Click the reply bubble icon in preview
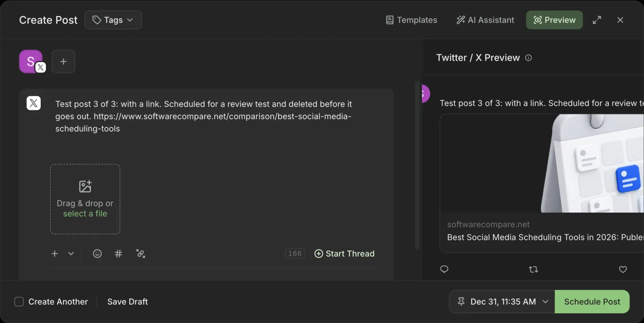The width and height of the screenshot is (644, 323). [x=444, y=269]
